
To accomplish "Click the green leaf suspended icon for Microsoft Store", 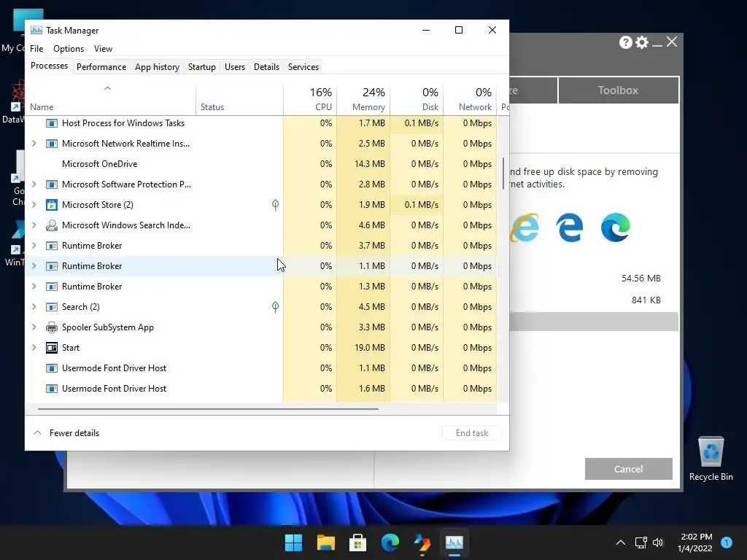I will pyautogui.click(x=275, y=205).
